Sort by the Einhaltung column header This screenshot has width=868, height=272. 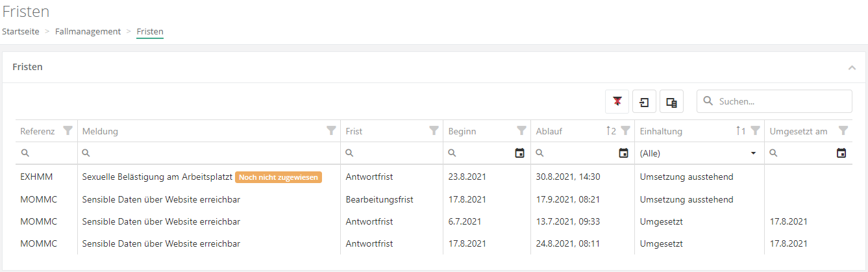point(661,131)
